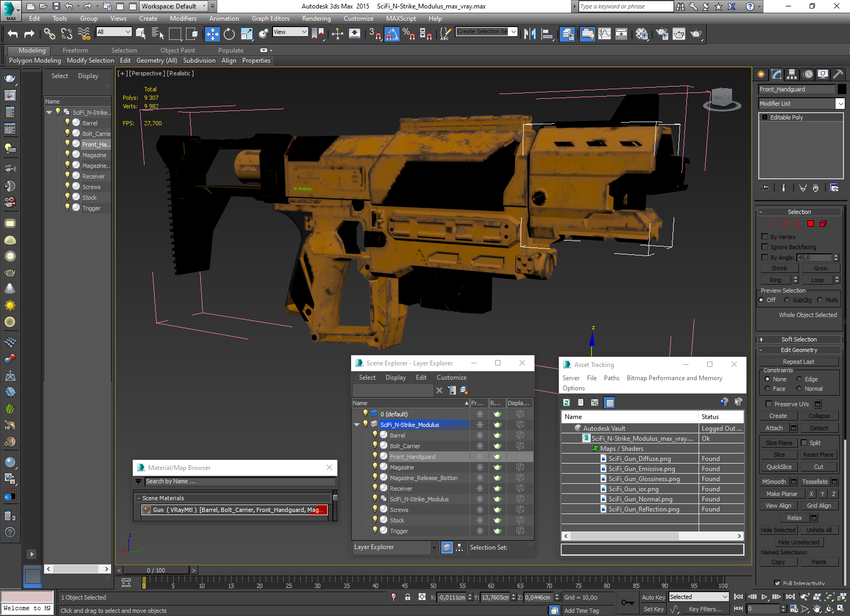Toggle the Angle Snap tool

coord(392,34)
